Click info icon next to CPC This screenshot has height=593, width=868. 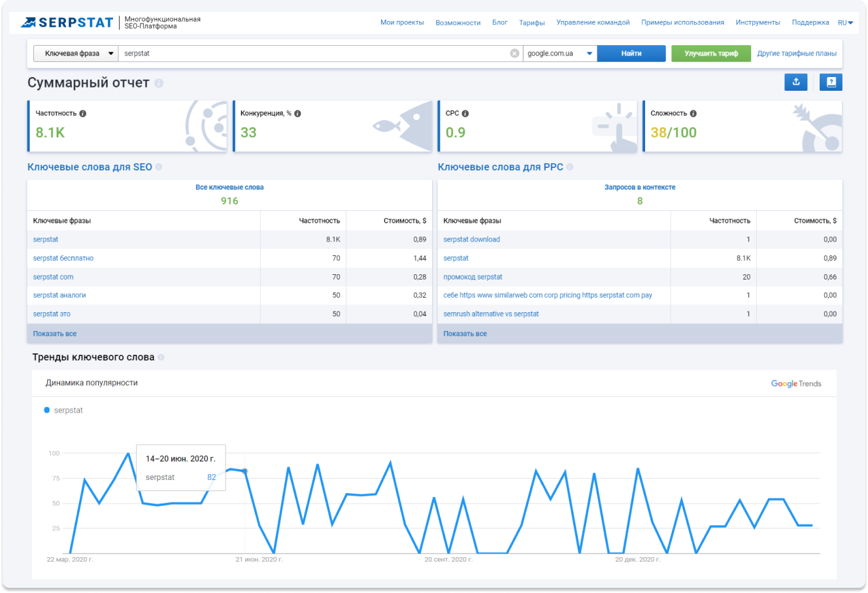coord(465,114)
